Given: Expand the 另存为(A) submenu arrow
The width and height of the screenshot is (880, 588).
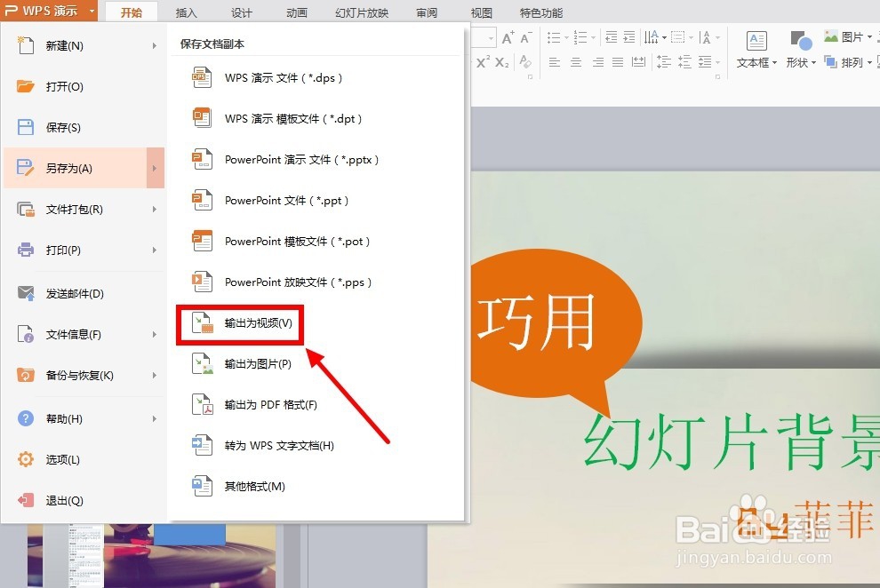Looking at the screenshot, I should pyautogui.click(x=155, y=168).
